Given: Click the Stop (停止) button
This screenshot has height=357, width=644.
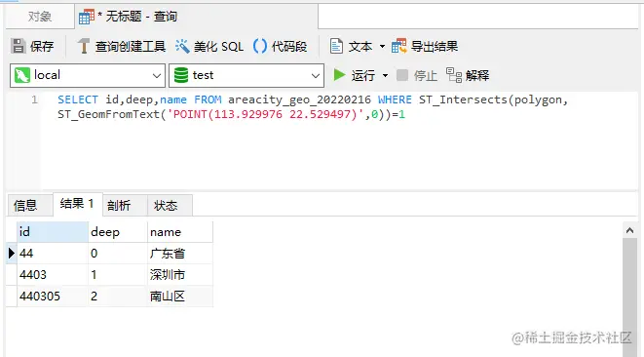Looking at the screenshot, I should point(416,75).
